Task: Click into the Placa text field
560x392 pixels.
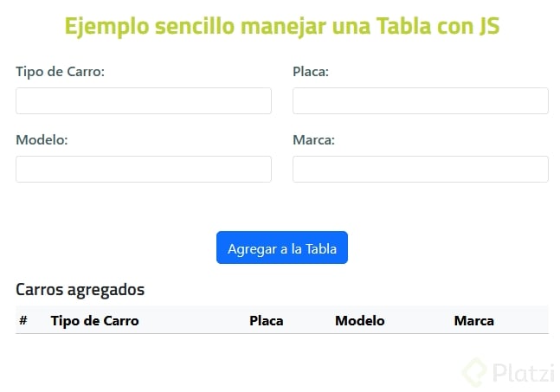Action: [x=421, y=101]
